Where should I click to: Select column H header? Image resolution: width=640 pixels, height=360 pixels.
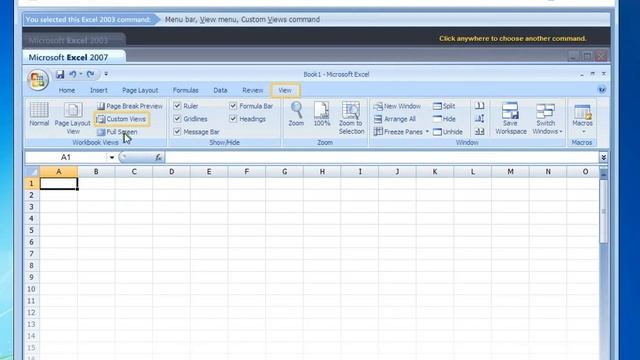tap(322, 172)
